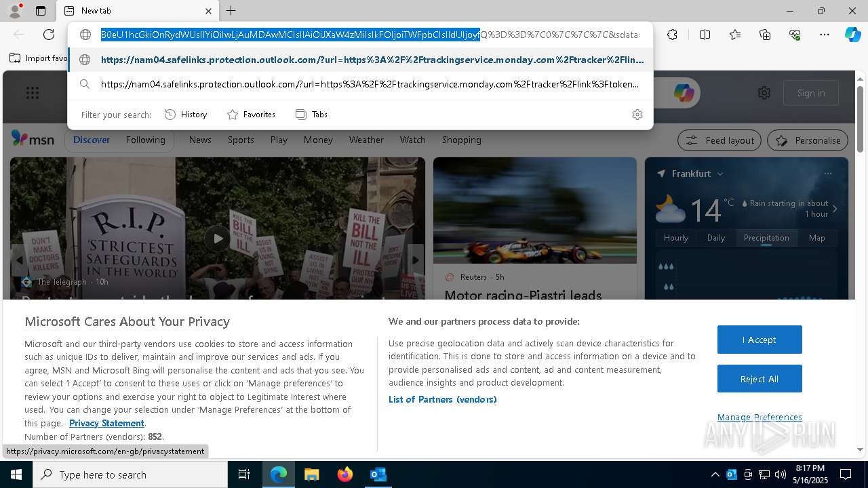This screenshot has height=488, width=868.
Task: Launch Firefox from taskbar
Action: point(345,474)
